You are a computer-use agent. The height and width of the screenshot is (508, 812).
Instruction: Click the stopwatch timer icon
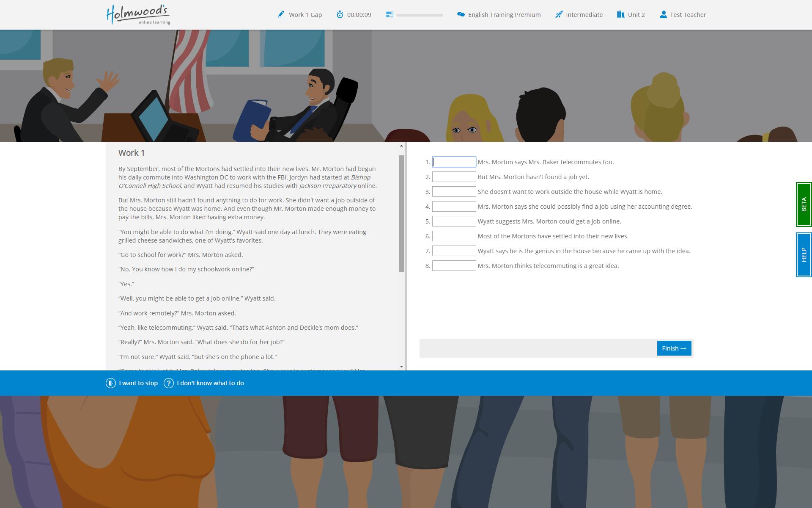(340, 14)
